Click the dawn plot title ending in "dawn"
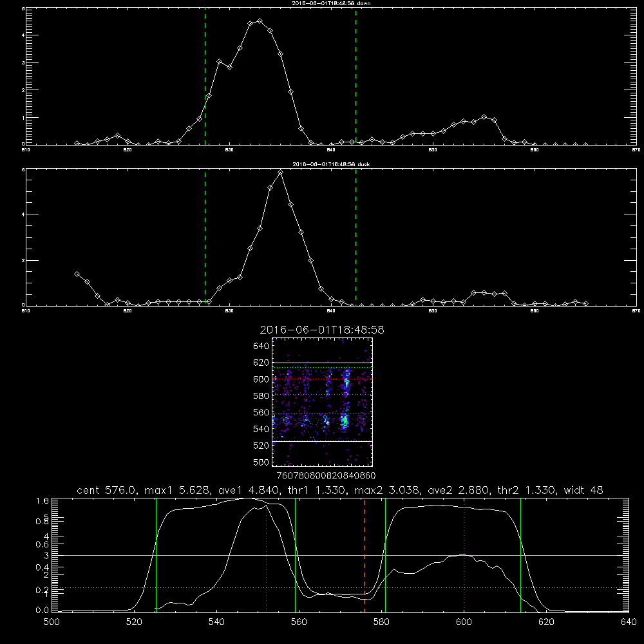This screenshot has width=644, height=644. click(x=331, y=3)
